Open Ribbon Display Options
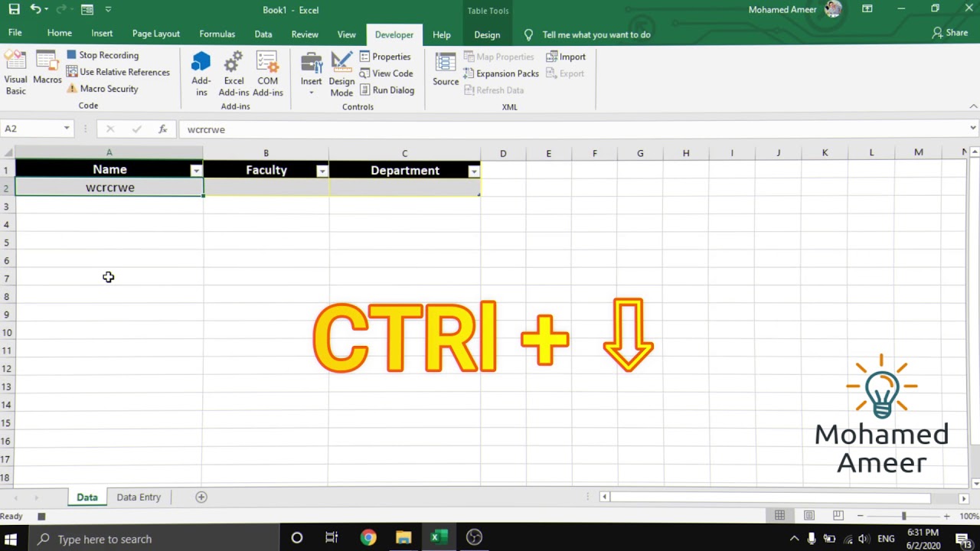This screenshot has height=551, width=980. (867, 9)
